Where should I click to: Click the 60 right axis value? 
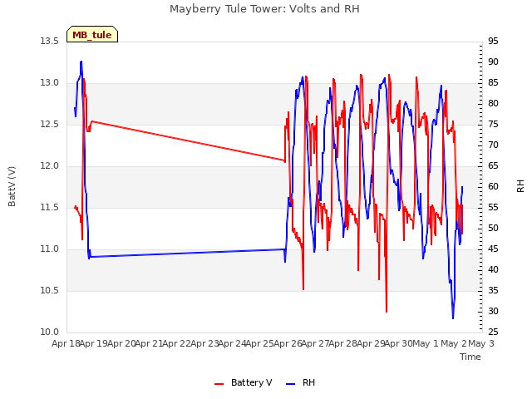(x=493, y=186)
